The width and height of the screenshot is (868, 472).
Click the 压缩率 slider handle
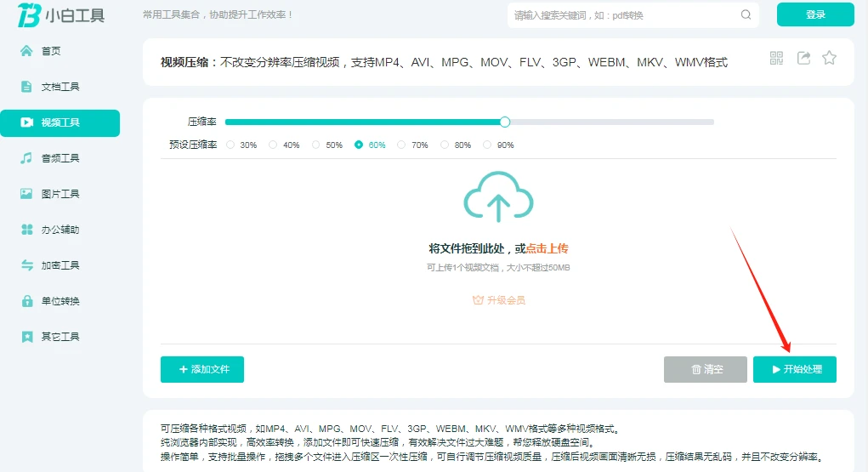pyautogui.click(x=504, y=122)
